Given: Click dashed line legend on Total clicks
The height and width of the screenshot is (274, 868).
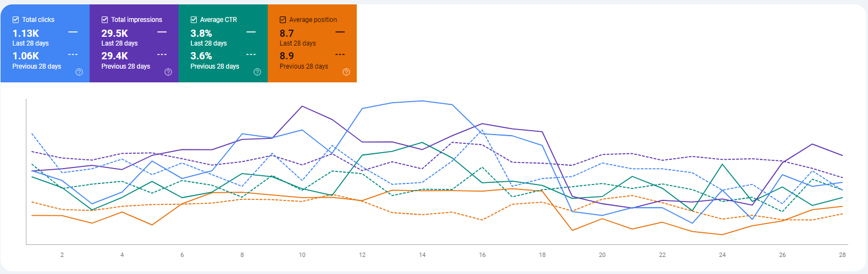Looking at the screenshot, I should click(73, 54).
